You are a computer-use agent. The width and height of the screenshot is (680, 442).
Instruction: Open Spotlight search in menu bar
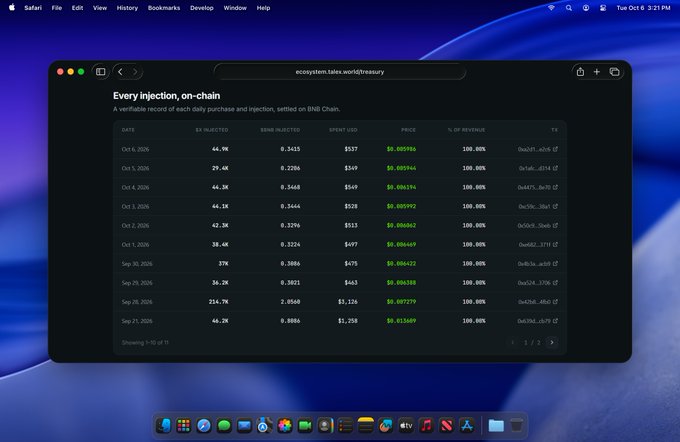click(x=569, y=8)
